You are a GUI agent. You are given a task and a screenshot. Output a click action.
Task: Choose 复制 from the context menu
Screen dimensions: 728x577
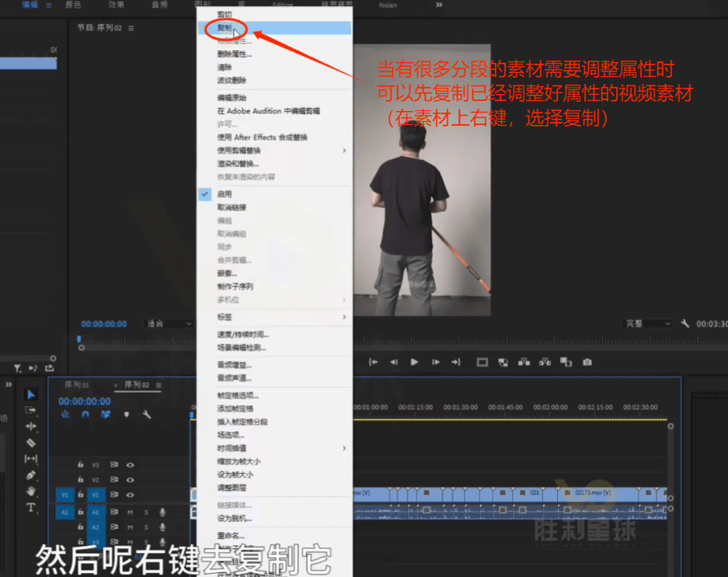[x=225, y=27]
